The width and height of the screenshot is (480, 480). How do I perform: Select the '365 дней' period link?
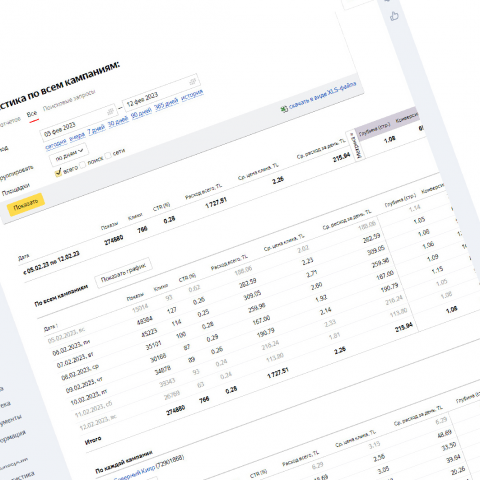click(x=166, y=105)
